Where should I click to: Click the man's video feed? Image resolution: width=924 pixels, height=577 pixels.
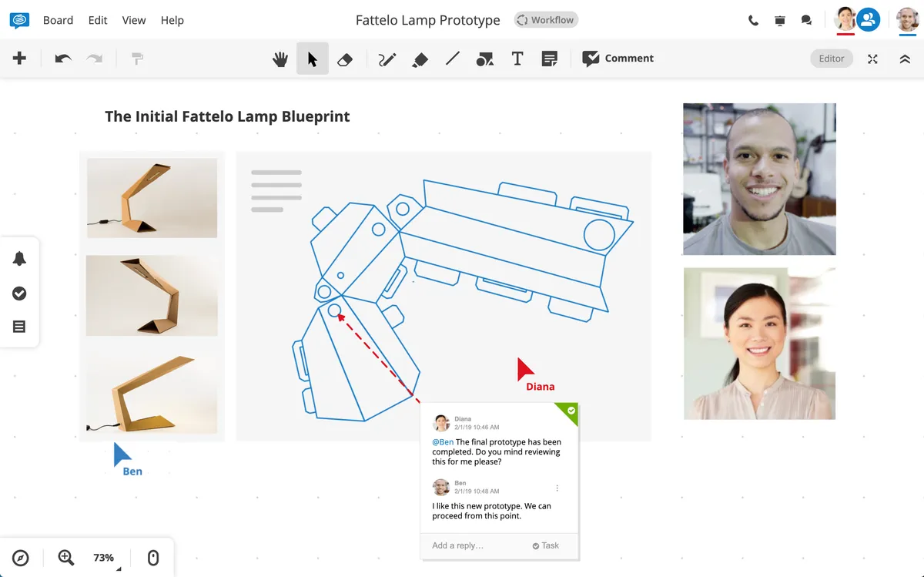click(x=759, y=179)
